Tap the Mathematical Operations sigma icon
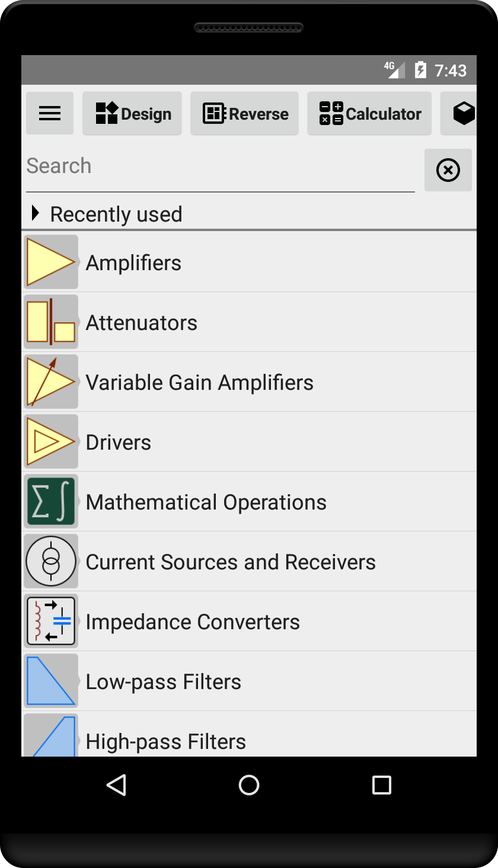Viewport: 498px width, 868px height. click(51, 501)
